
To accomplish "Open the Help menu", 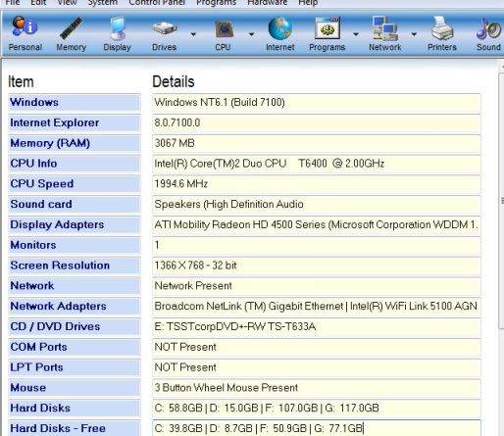I will click(308, 3).
